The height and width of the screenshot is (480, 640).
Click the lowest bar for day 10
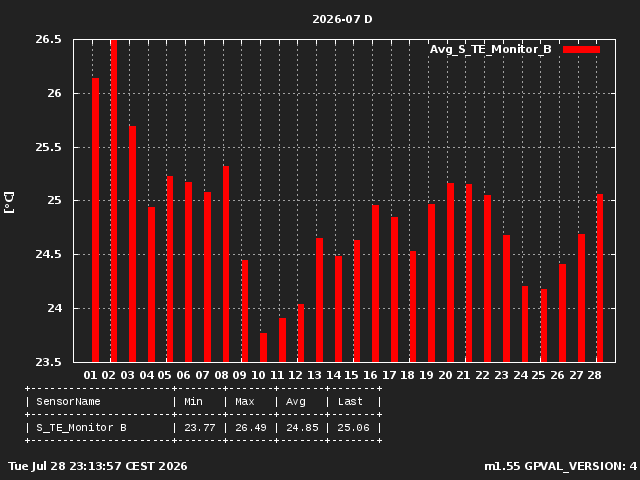(263, 347)
